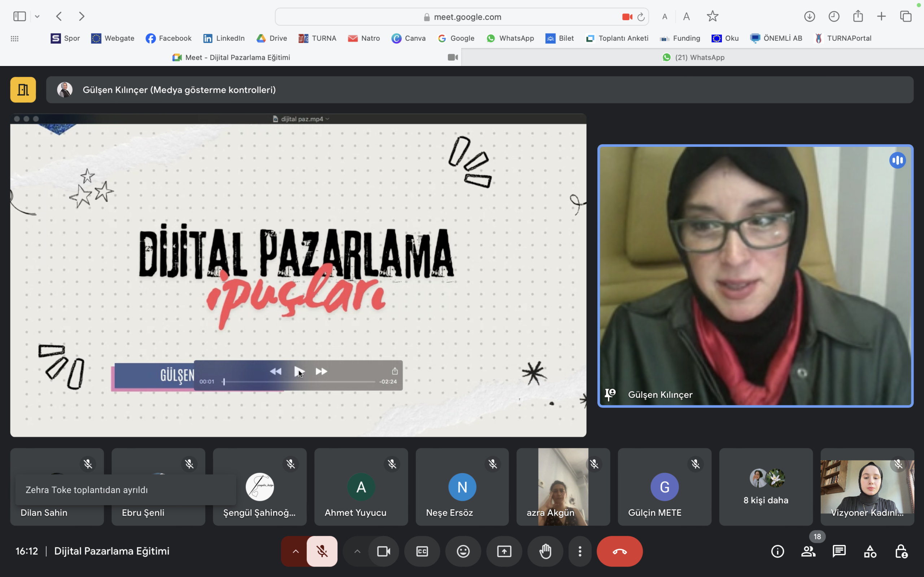Open the Canva bookmark
The width and height of the screenshot is (924, 577).
[408, 38]
